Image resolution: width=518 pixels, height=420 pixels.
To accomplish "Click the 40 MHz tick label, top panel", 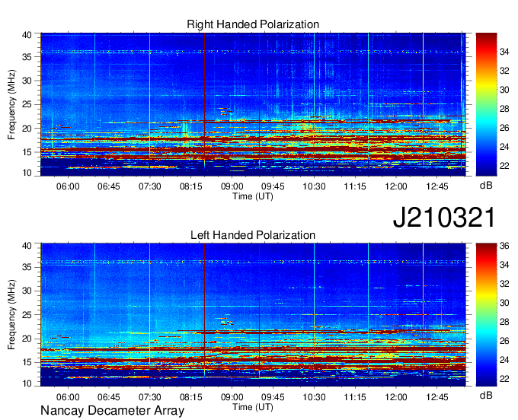I will tap(27, 35).
